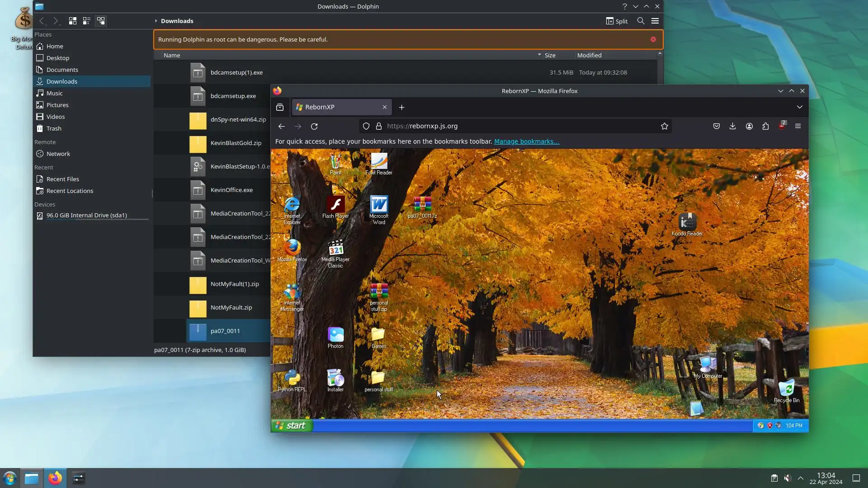The width and height of the screenshot is (868, 488).
Task: Open the Koodo Reader icon
Action: tap(687, 222)
